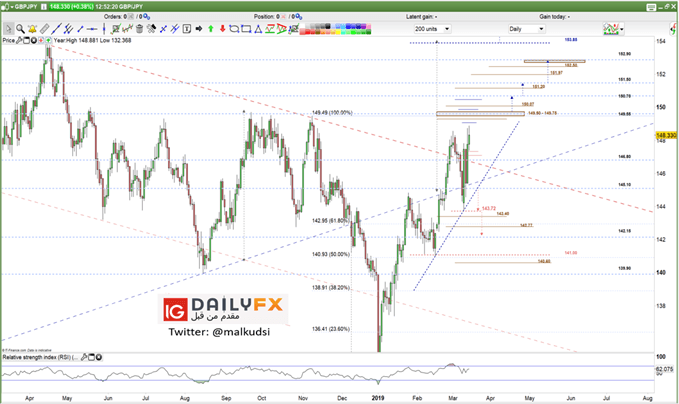This screenshot has width=679, height=404.
Task: Pick the black color swatch
Action: 327,27
